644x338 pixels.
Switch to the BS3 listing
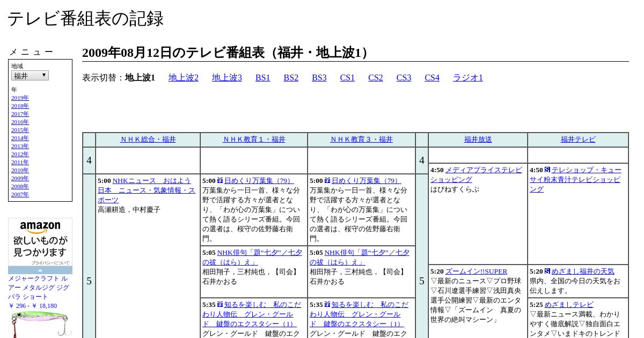(319, 78)
